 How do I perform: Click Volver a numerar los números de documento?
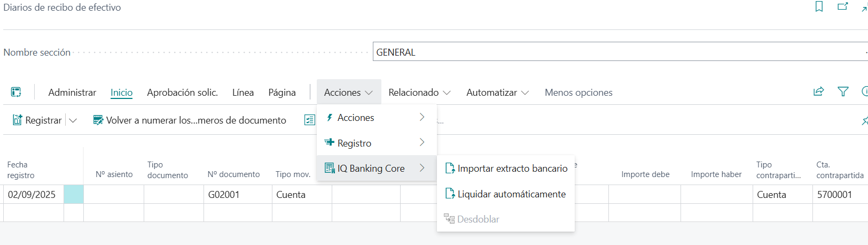click(190, 120)
